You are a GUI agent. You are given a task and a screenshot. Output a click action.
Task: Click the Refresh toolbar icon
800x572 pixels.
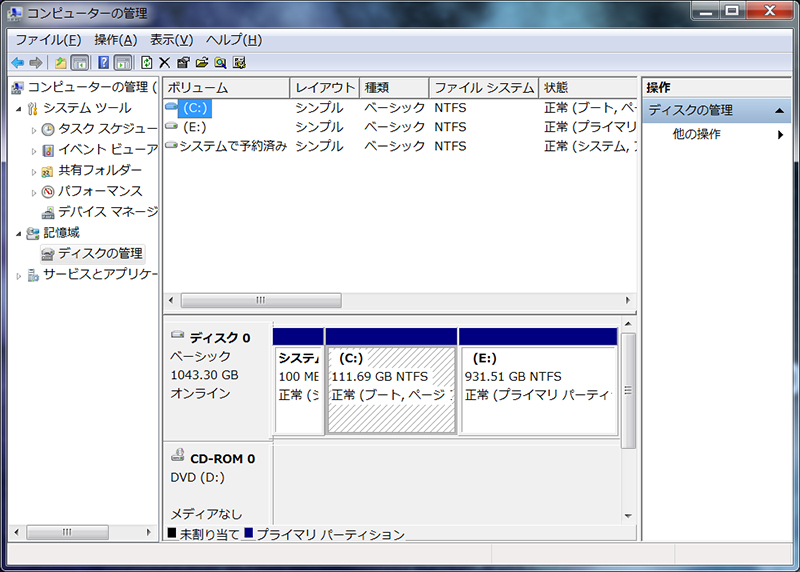tap(147, 62)
